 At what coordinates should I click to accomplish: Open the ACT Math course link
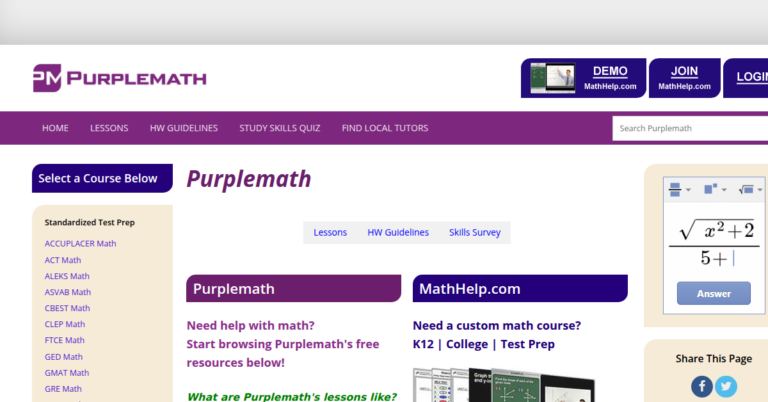[63, 260]
